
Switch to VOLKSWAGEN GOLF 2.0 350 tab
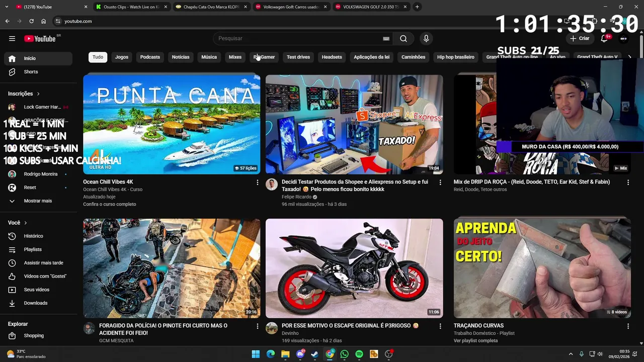click(x=371, y=7)
